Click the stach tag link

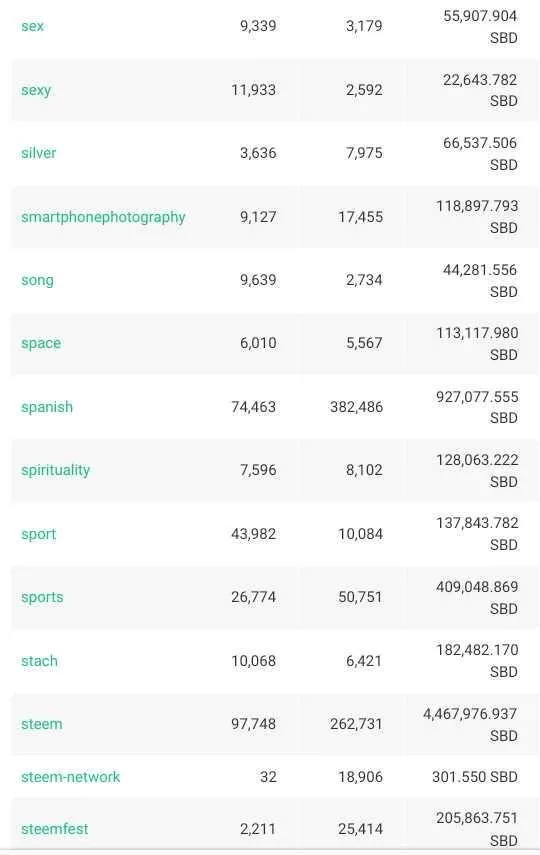pyautogui.click(x=39, y=661)
